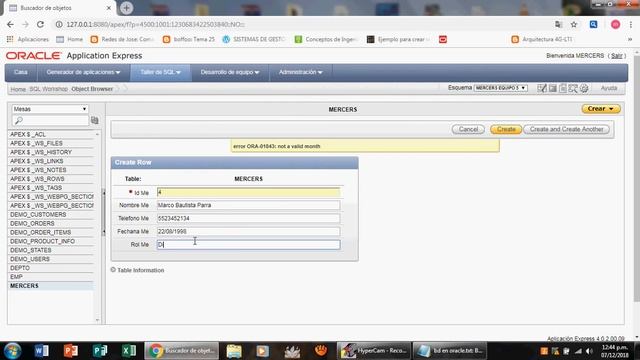The height and width of the screenshot is (360, 640).
Task: Open Publisher from the taskbar
Action: click(x=100, y=351)
